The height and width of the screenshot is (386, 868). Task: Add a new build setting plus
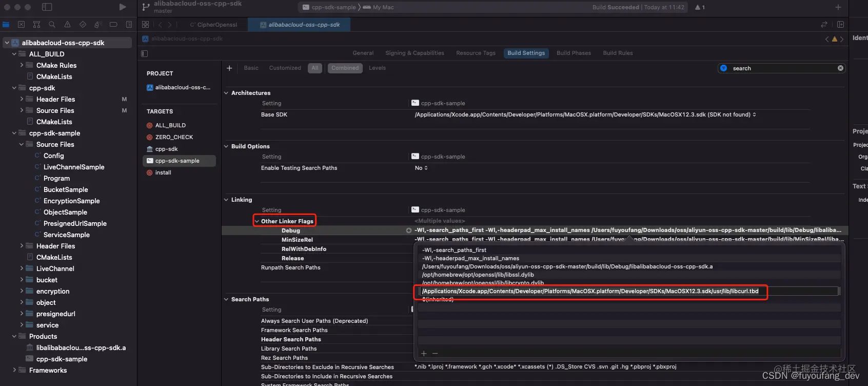tap(229, 68)
